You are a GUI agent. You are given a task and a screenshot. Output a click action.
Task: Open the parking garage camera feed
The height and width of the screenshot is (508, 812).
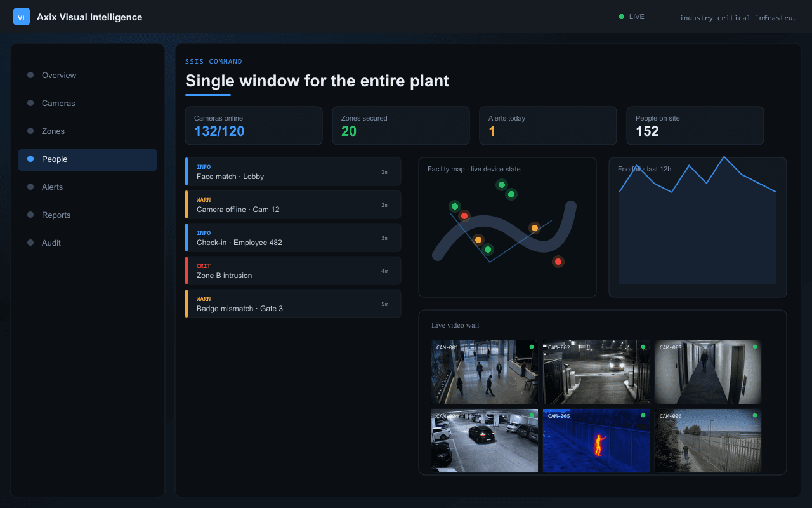485,441
